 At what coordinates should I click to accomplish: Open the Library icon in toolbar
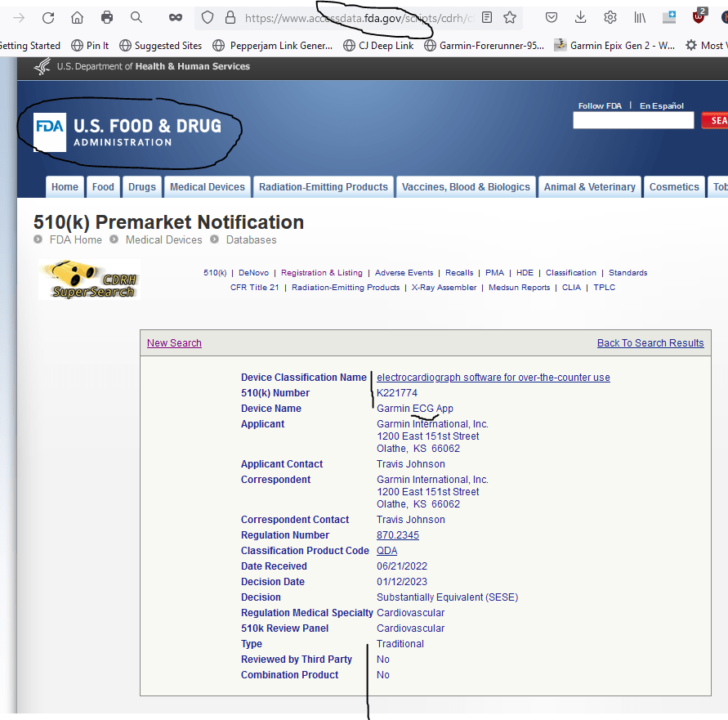point(641,17)
